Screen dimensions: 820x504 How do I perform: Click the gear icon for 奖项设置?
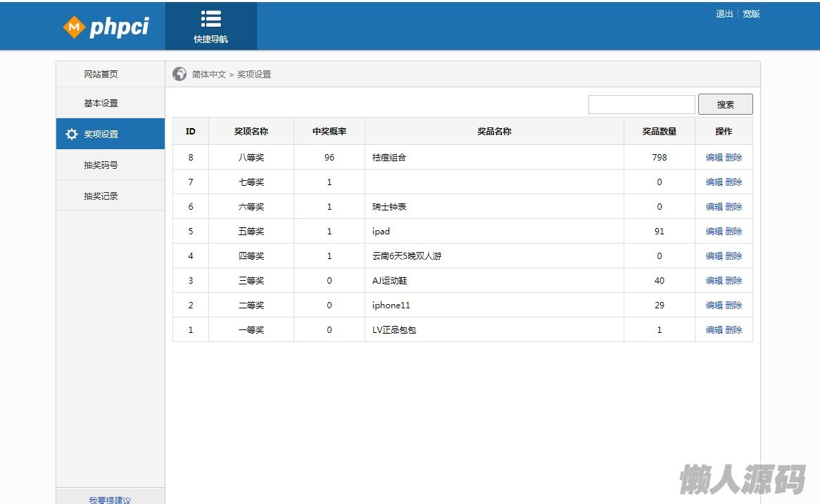tap(71, 134)
